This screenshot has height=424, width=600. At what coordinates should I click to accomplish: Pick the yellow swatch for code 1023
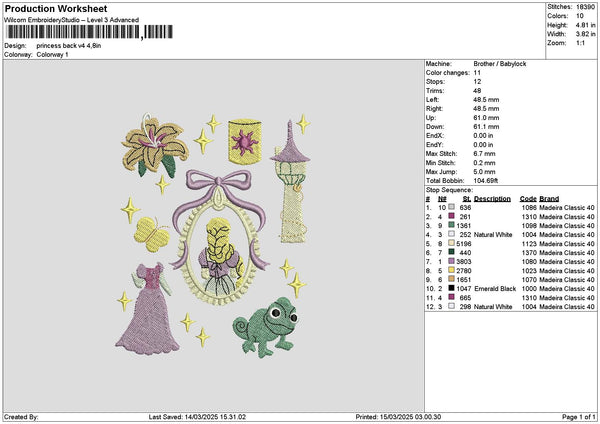(452, 270)
